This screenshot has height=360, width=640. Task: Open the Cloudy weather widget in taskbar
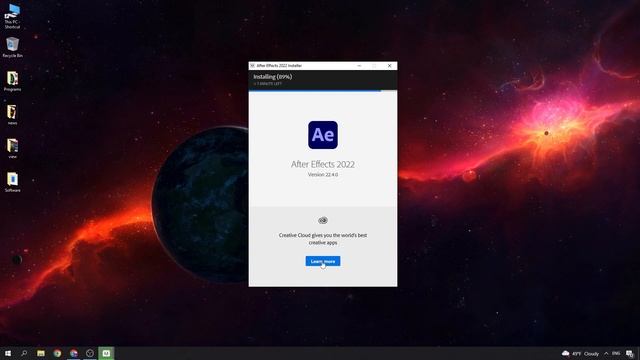pyautogui.click(x=580, y=353)
